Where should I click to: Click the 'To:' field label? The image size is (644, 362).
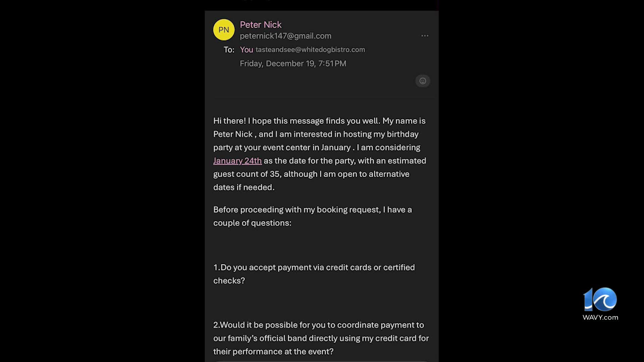pos(229,50)
